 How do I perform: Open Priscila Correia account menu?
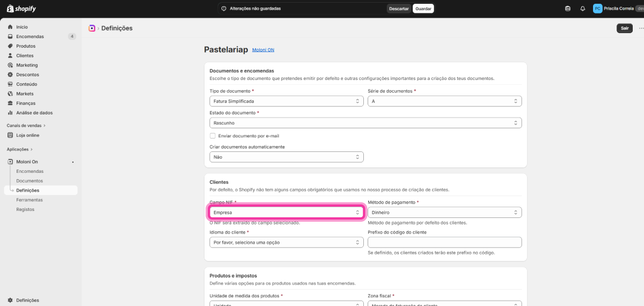pos(618,9)
